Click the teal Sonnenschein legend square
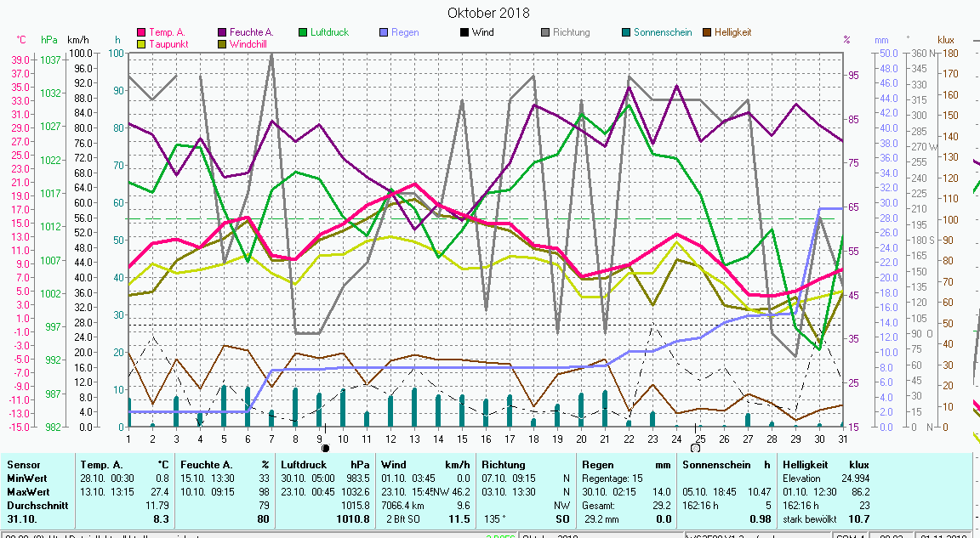 point(626,33)
